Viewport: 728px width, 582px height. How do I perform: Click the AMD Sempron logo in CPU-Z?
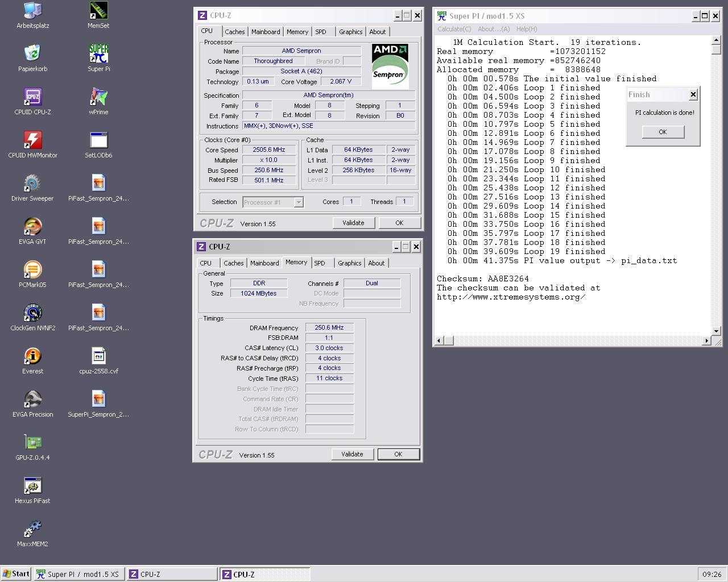coord(390,66)
